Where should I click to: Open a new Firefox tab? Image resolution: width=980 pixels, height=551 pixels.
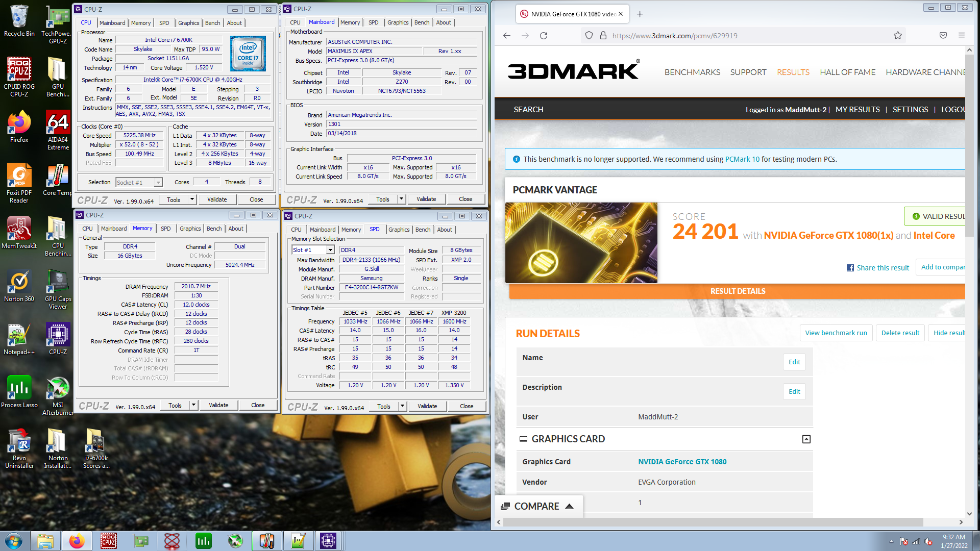640,14
